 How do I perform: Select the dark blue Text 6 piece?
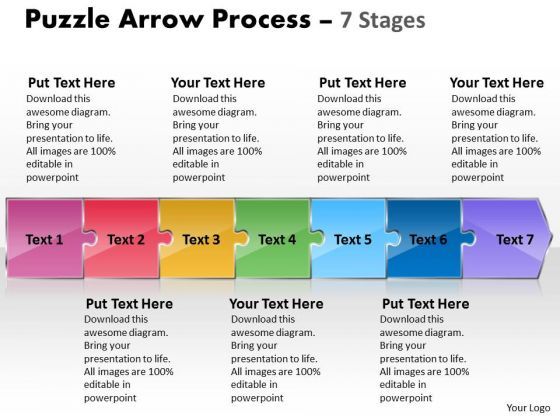point(424,239)
